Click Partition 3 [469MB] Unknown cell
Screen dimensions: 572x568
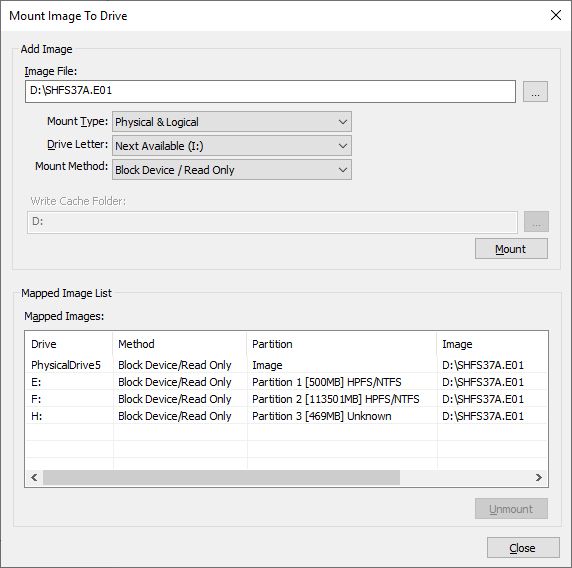pos(321,416)
